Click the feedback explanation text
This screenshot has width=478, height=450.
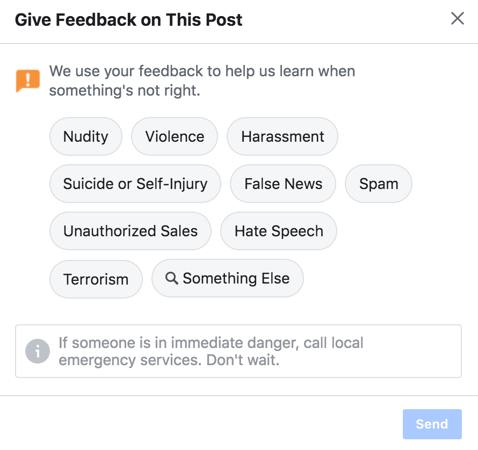coord(202,81)
